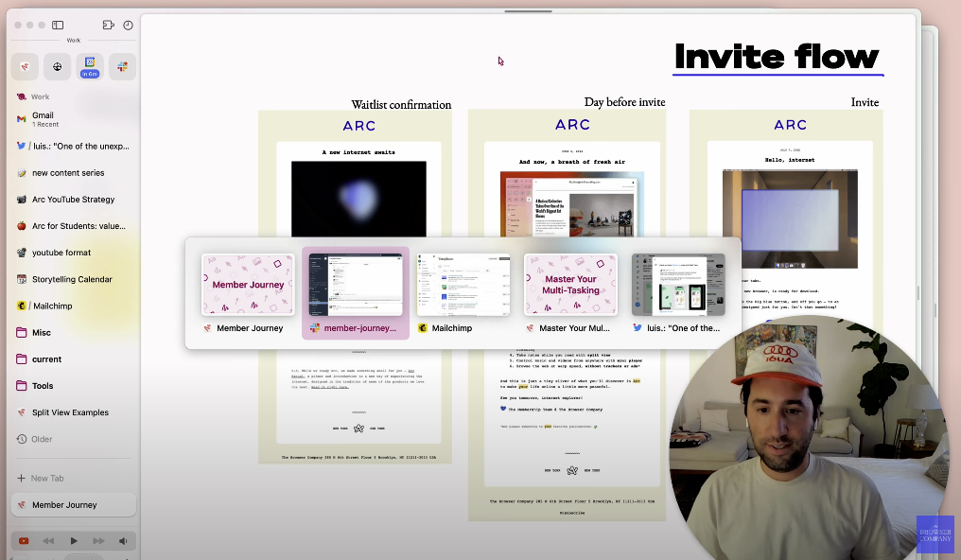
Task: Open the pinned Google Calendar favorite showing "in 6m"
Action: (x=90, y=66)
